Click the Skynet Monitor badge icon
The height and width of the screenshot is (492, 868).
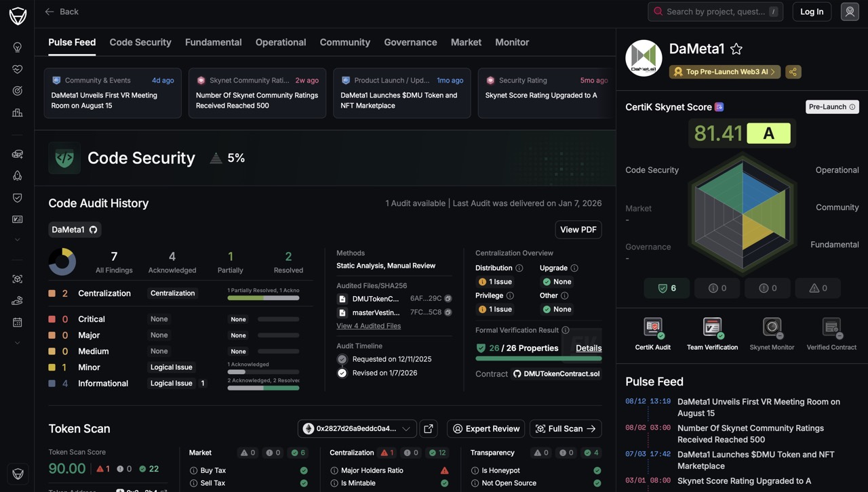(772, 327)
